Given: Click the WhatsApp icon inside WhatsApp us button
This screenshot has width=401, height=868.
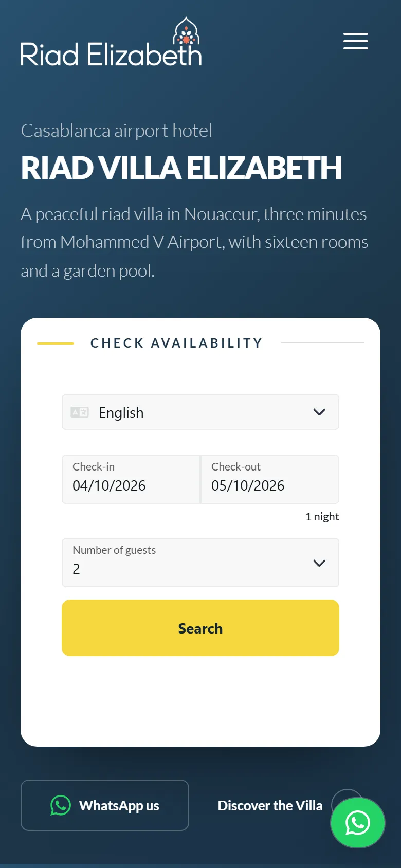Looking at the screenshot, I should pyautogui.click(x=61, y=805).
